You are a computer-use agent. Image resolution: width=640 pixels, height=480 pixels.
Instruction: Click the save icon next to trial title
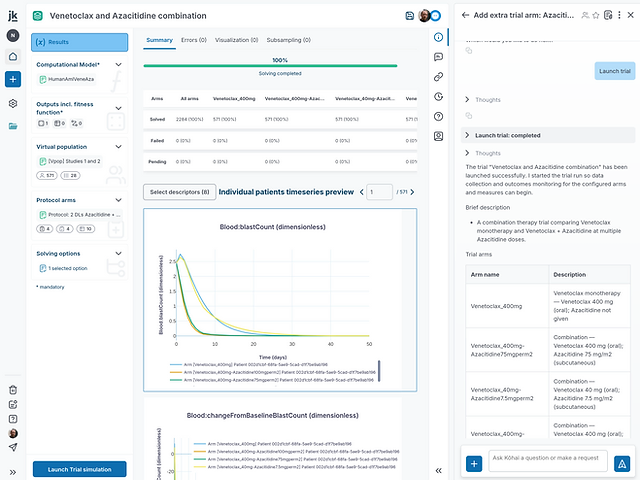click(x=409, y=16)
